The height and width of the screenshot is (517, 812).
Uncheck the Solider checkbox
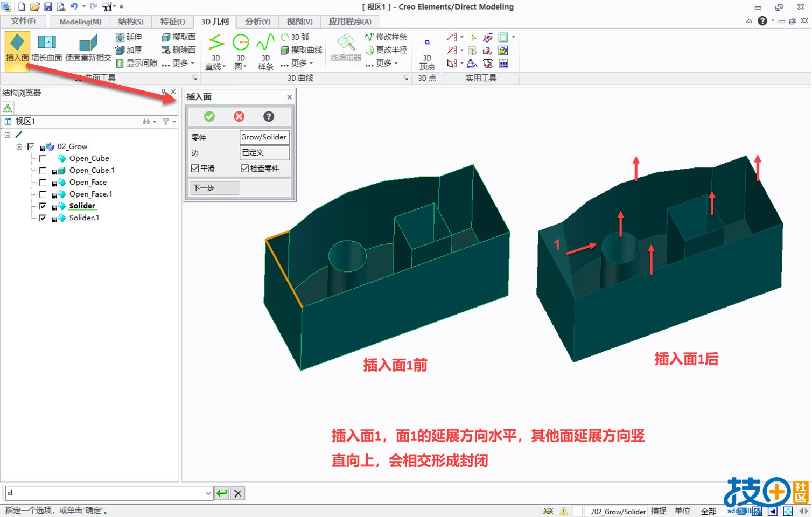[43, 206]
